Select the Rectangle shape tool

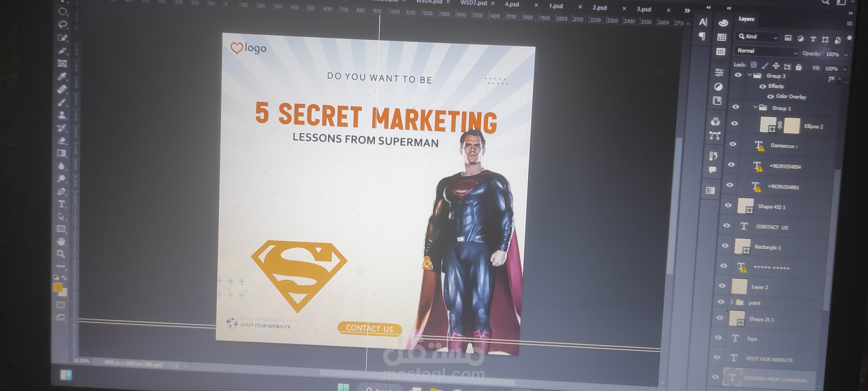pyautogui.click(x=61, y=229)
